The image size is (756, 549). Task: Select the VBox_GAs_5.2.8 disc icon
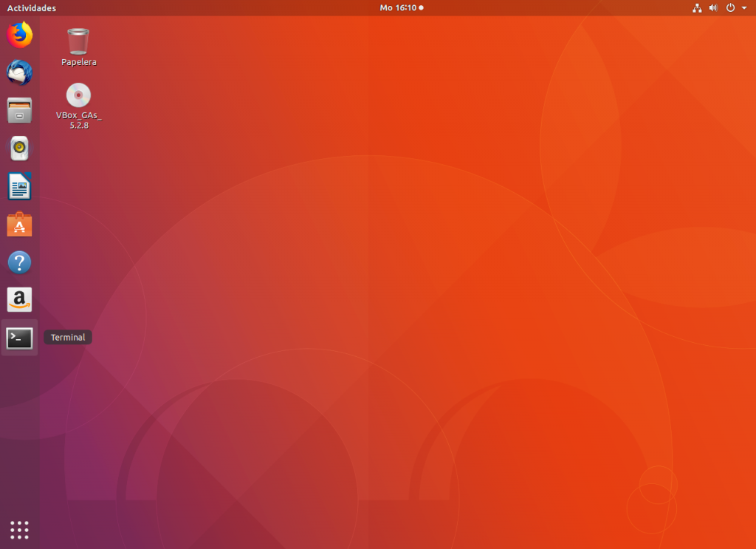coord(78,95)
